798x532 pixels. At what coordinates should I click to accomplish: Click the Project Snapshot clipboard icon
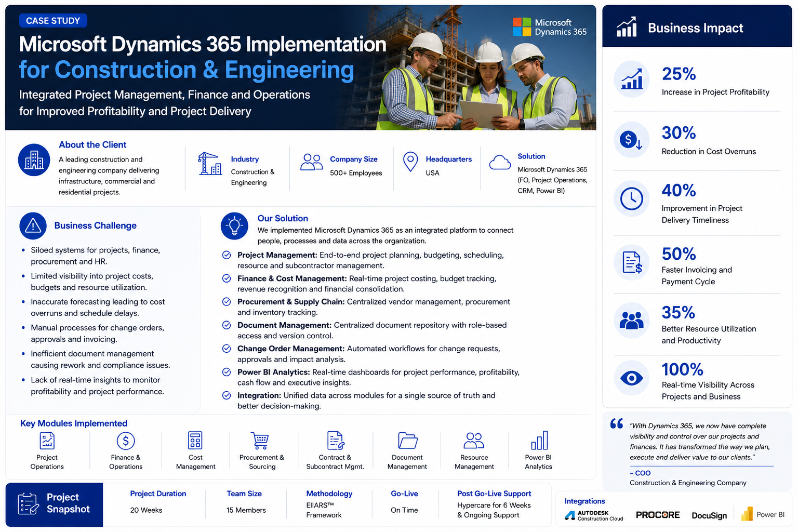[28, 504]
